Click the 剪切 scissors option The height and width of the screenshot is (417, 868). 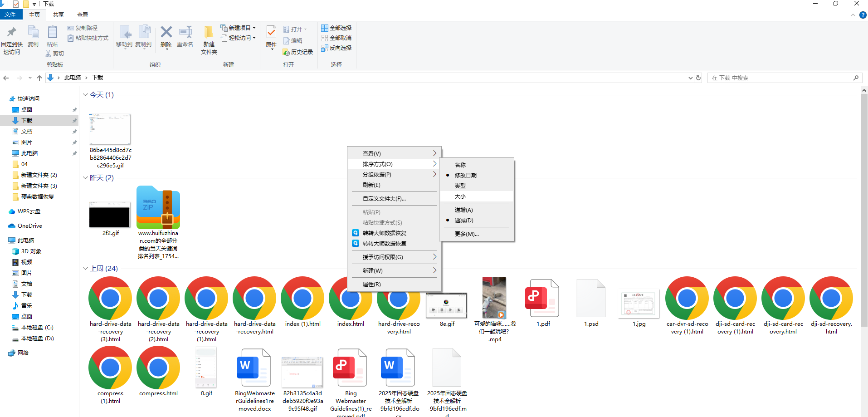click(55, 54)
